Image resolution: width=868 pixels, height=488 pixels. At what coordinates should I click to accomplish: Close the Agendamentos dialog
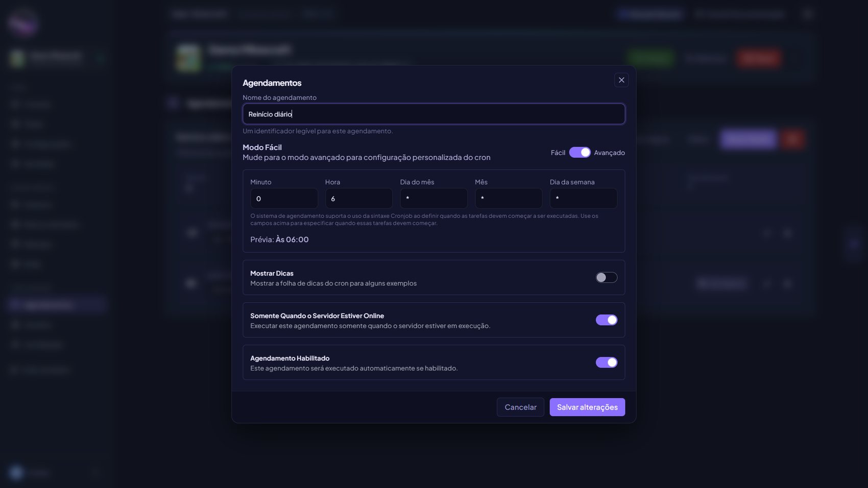[x=621, y=80]
